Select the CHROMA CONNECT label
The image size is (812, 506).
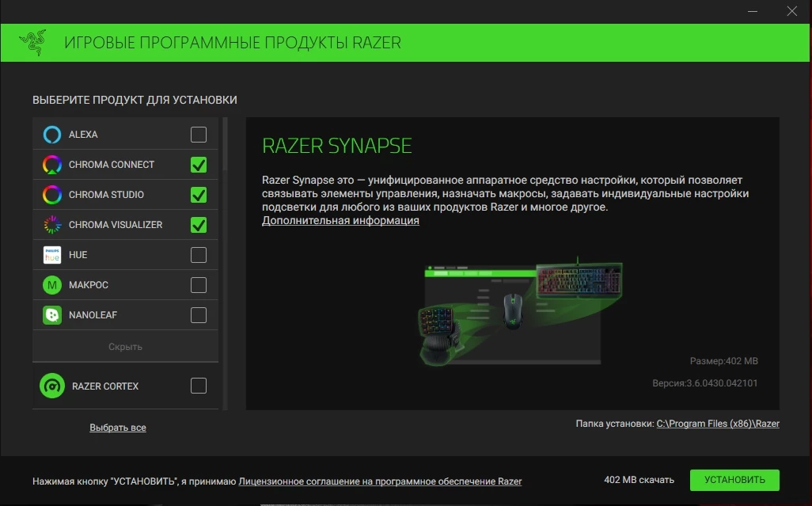click(x=112, y=165)
